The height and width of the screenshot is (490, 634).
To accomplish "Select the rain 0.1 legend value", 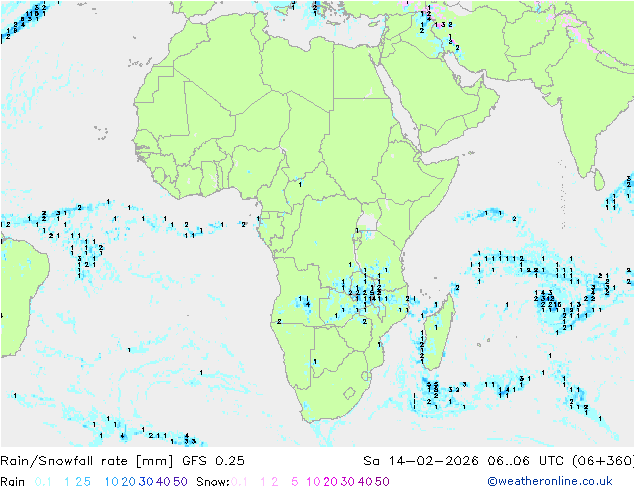I will 43,482.
